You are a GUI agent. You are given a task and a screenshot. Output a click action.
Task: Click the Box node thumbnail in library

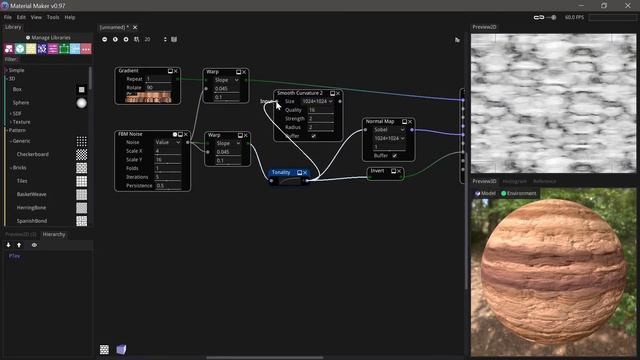point(82,89)
